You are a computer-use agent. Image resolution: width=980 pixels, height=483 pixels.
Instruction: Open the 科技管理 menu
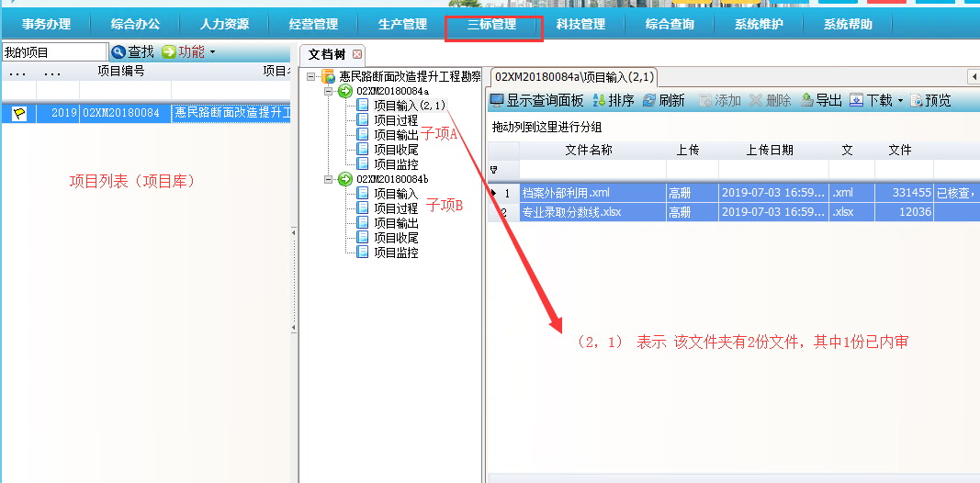pos(580,25)
